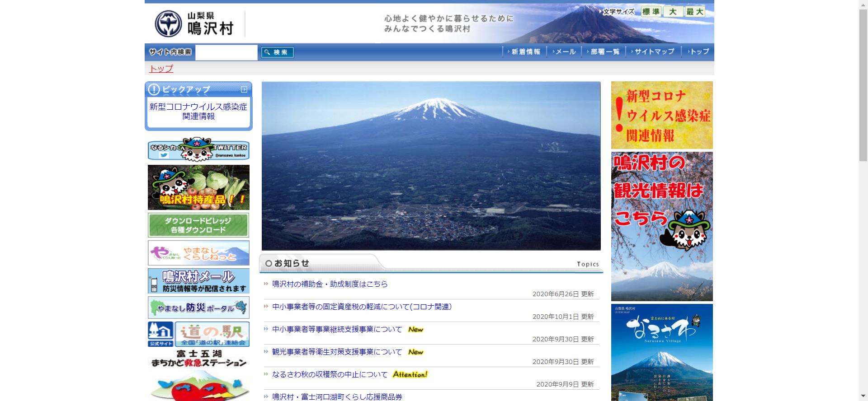Viewport: 868px width, 401px height.
Task: Open the Narushika-kun Twitter banner
Action: click(198, 149)
